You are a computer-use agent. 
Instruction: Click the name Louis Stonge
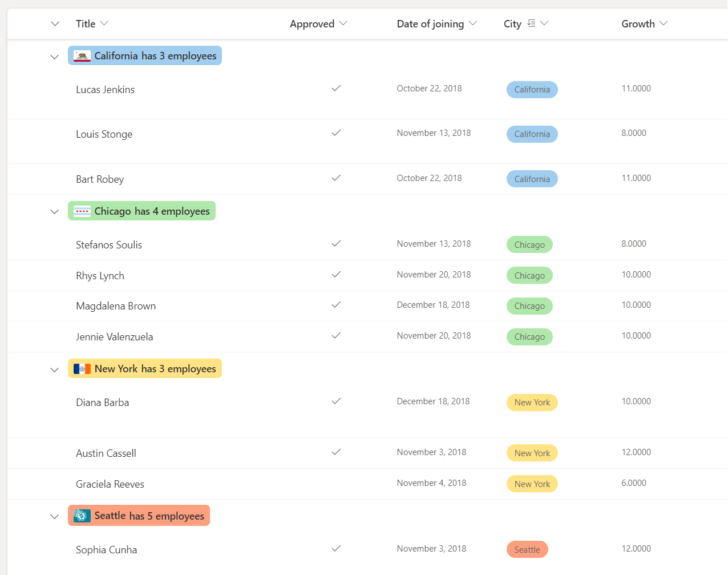pyautogui.click(x=104, y=134)
